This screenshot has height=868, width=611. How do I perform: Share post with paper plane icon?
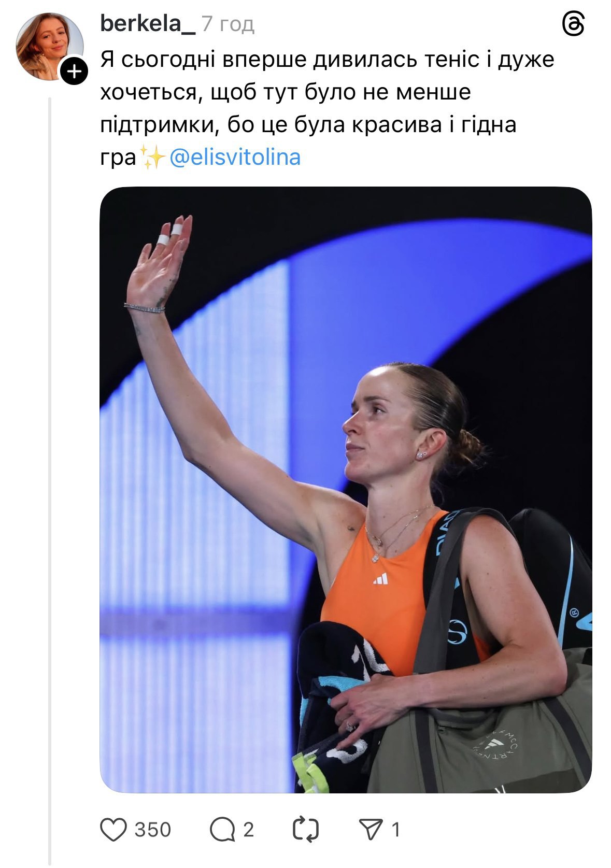371,829
